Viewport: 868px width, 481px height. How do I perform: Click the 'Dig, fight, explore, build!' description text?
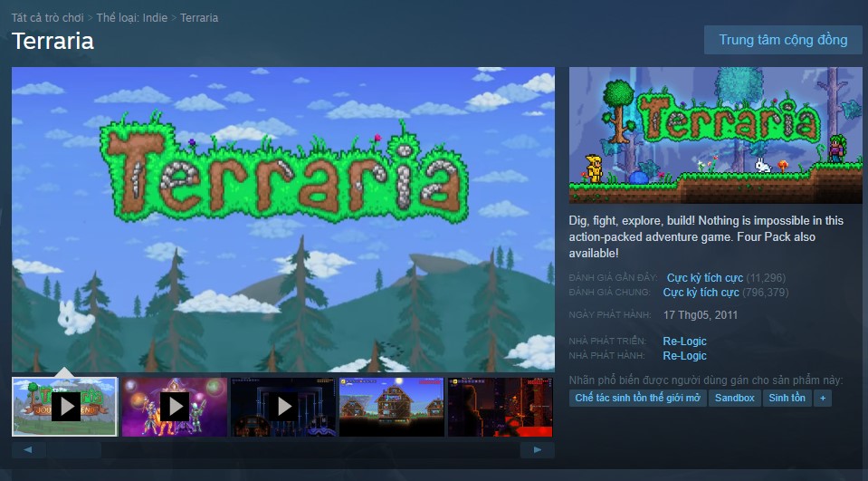tap(706, 236)
